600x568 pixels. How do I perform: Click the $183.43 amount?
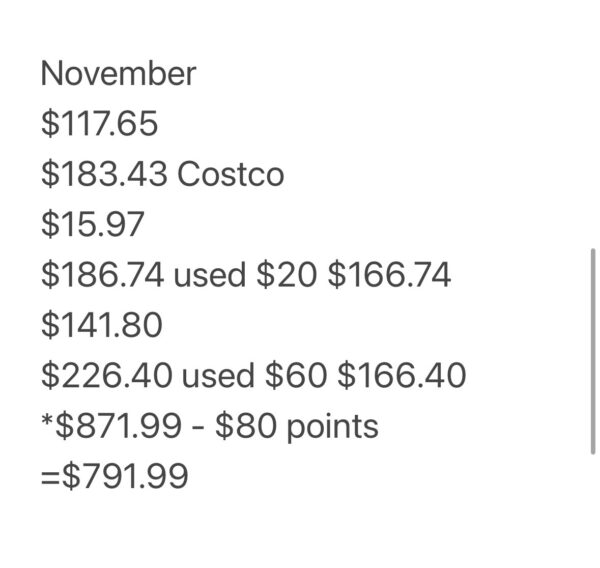[103, 175]
